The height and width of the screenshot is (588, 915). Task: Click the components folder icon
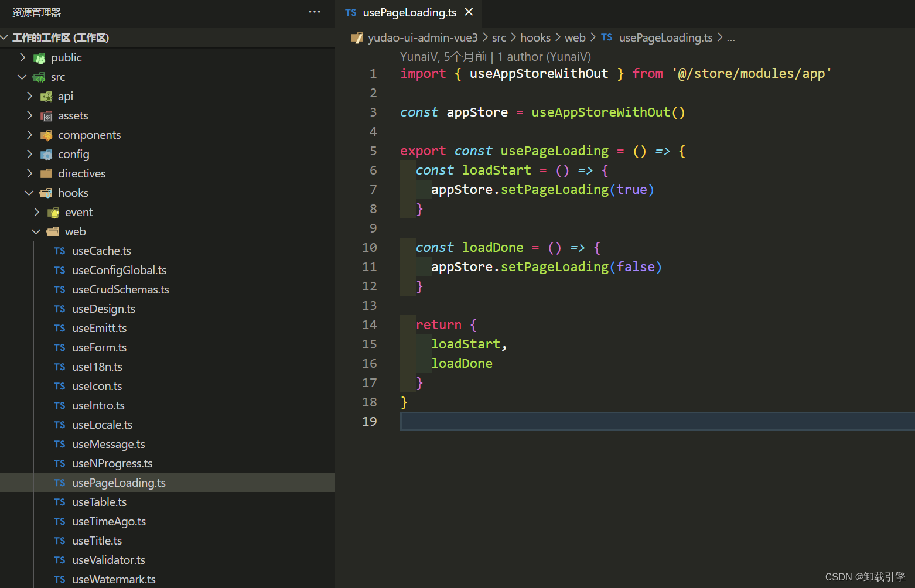click(x=46, y=135)
